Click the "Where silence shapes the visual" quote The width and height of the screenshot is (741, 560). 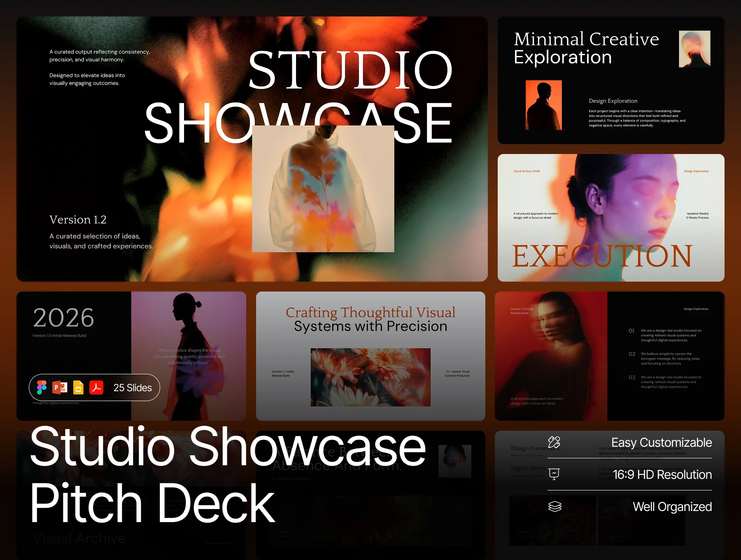pos(189,356)
